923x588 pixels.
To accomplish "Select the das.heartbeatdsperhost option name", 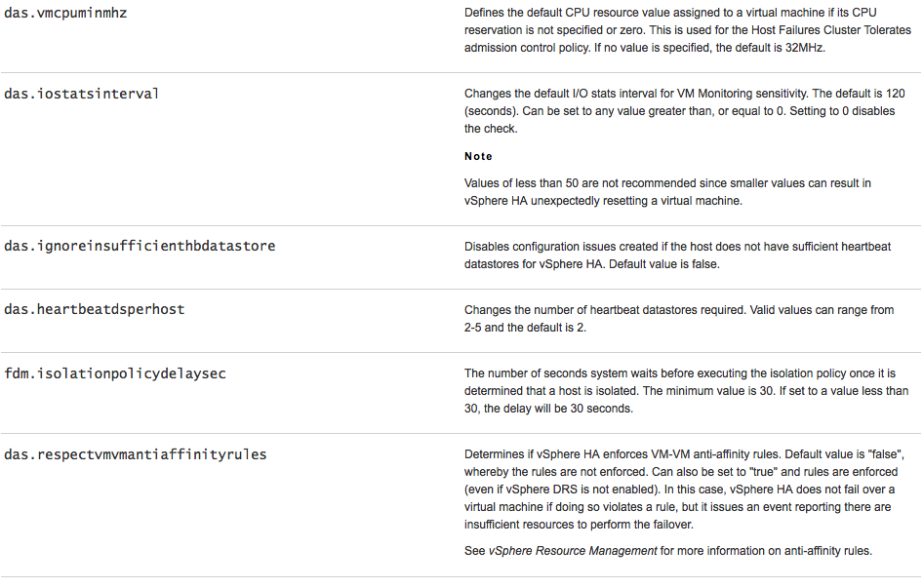I will pyautogui.click(x=95, y=309).
